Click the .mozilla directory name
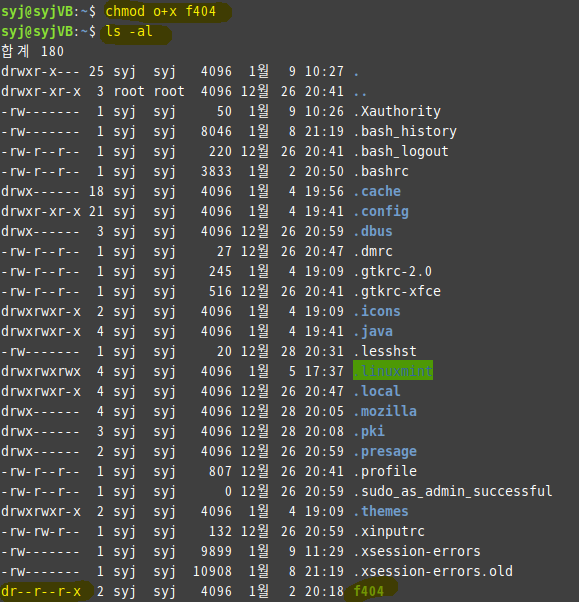Image resolution: width=579 pixels, height=602 pixels. 385,411
